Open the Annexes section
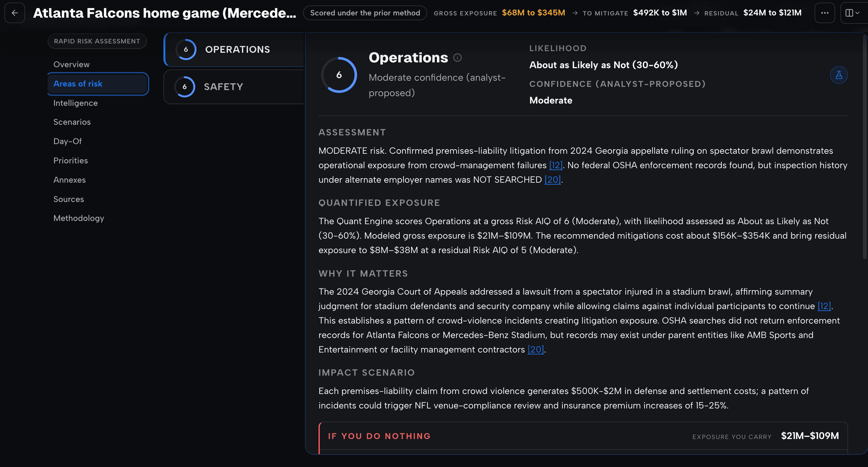This screenshot has width=868, height=467. pos(69,180)
